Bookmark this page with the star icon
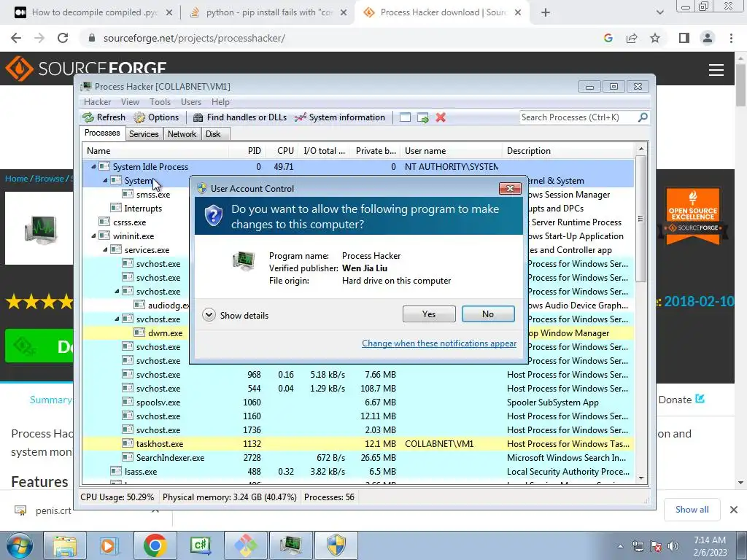 point(655,38)
